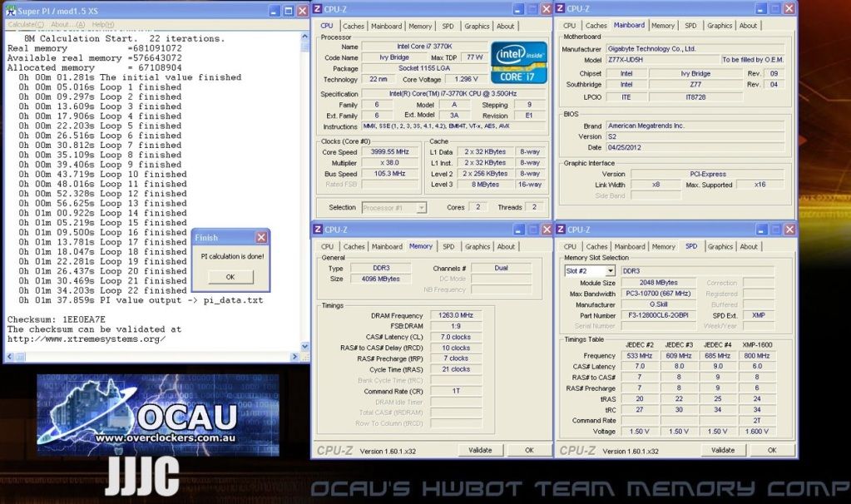Open the Calculate menu in Super PI
Image resolution: width=851 pixels, height=504 pixels.
point(26,24)
